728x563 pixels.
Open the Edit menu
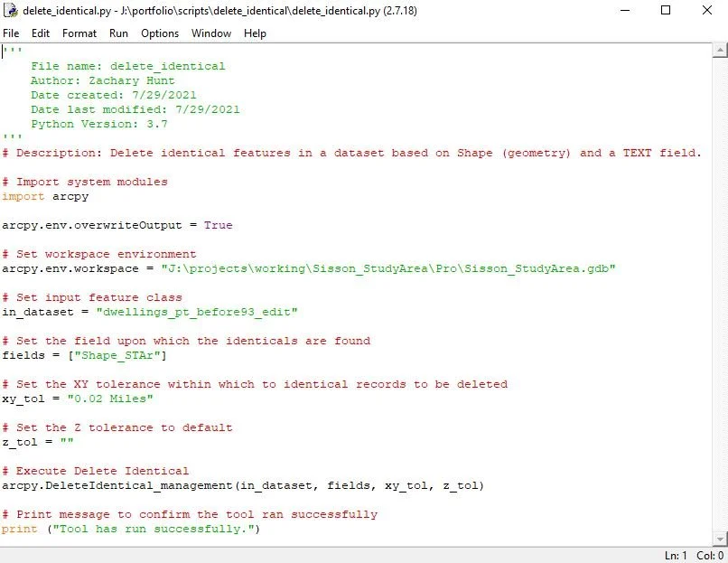41,33
